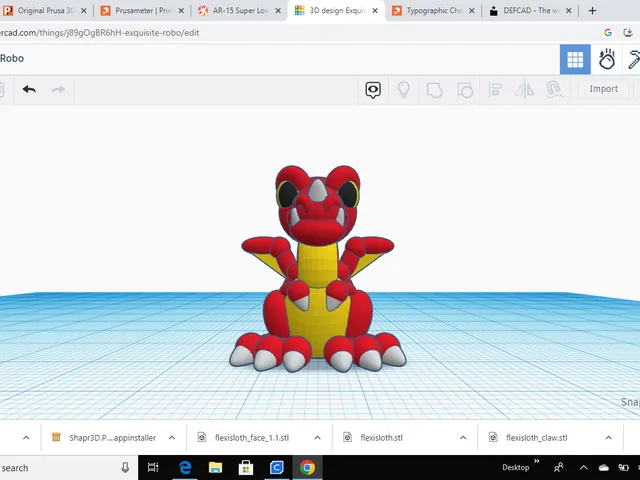
Task: Click the Mirror tool icon
Action: click(x=524, y=89)
